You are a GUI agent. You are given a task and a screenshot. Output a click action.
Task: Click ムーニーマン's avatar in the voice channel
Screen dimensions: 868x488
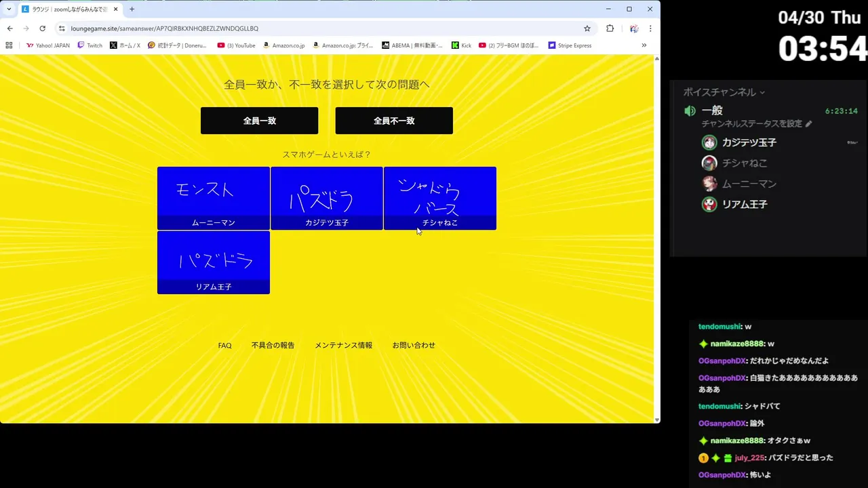point(709,184)
